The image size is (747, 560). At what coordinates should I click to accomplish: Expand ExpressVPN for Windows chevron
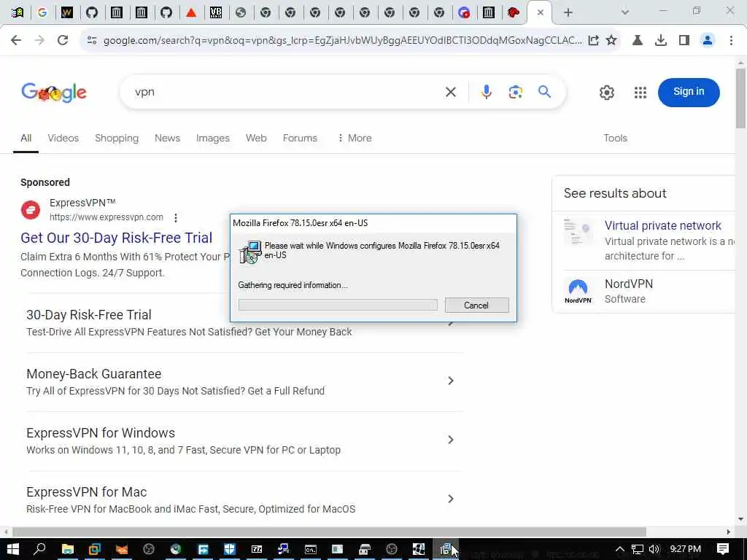click(450, 440)
